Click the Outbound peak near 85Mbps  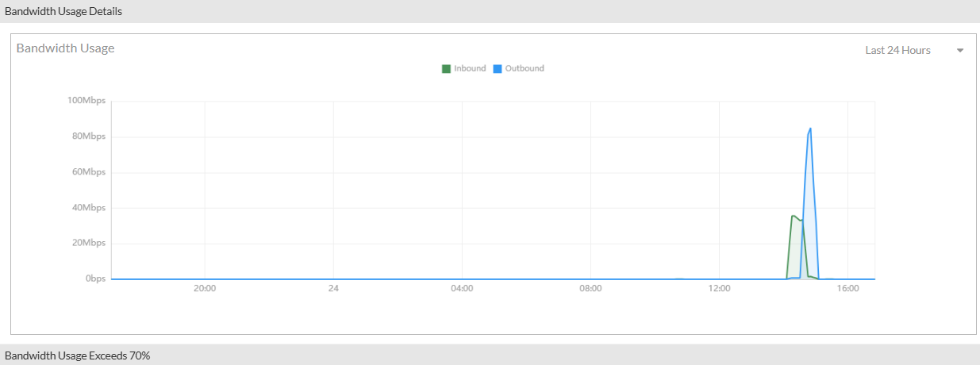coord(810,129)
